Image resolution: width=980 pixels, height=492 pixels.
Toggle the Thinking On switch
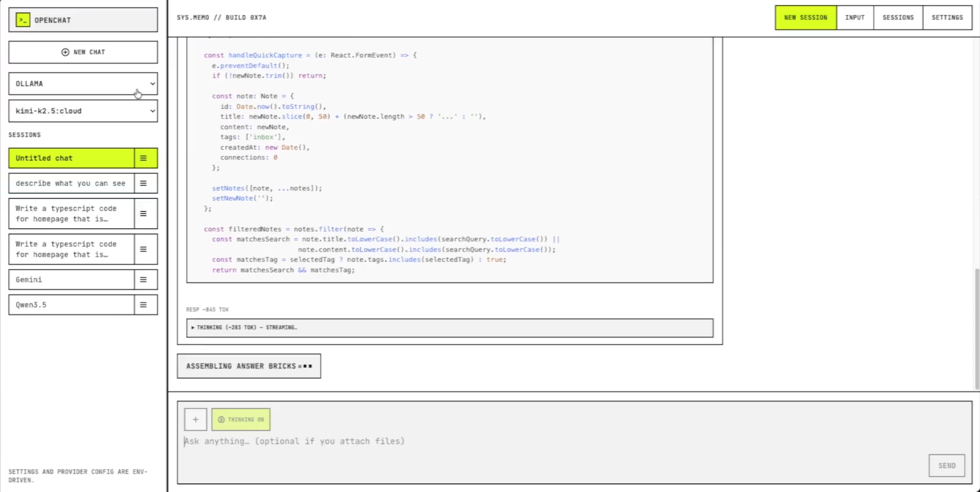point(241,419)
